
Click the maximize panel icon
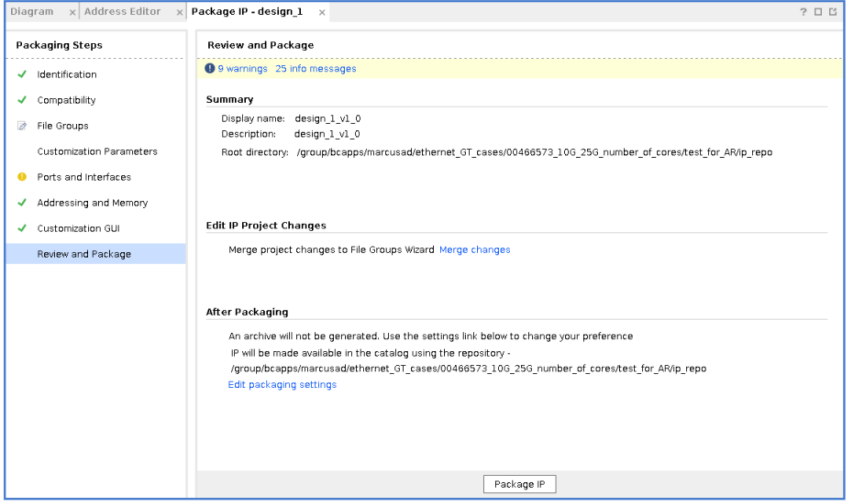818,12
